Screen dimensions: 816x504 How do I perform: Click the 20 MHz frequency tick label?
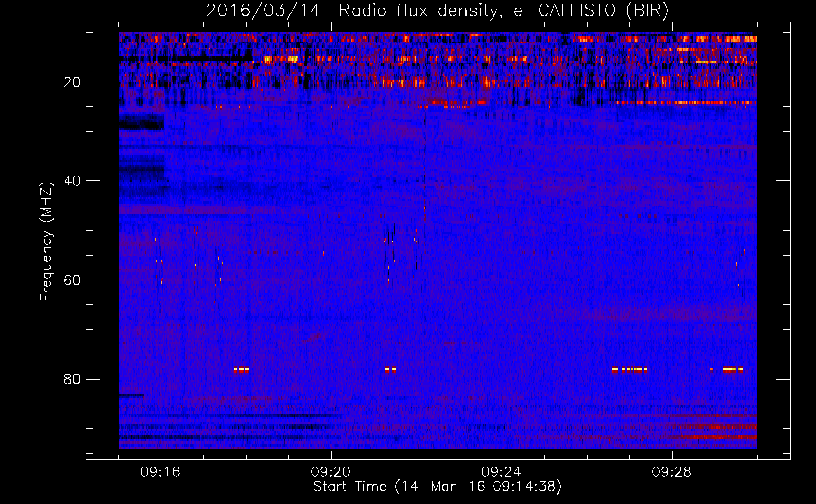73,82
